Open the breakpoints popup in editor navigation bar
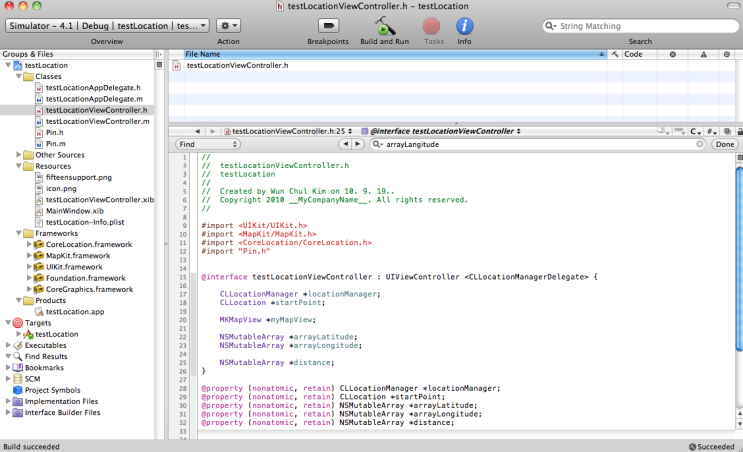This screenshot has height=452, width=743. point(679,131)
